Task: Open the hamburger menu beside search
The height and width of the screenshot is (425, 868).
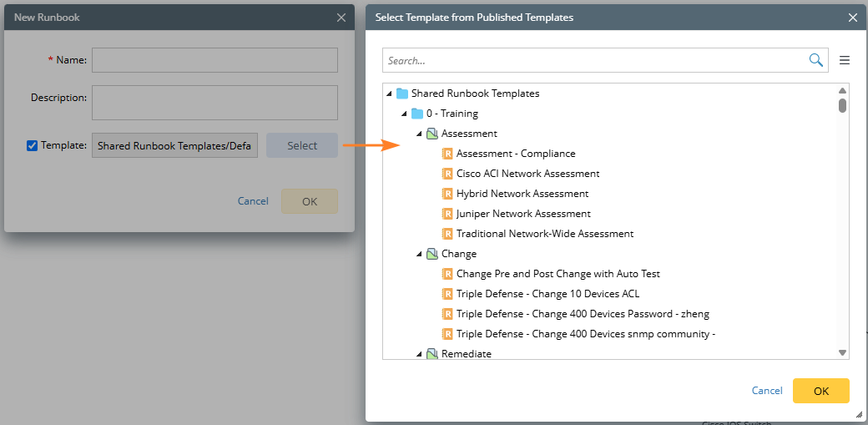Action: click(x=844, y=60)
